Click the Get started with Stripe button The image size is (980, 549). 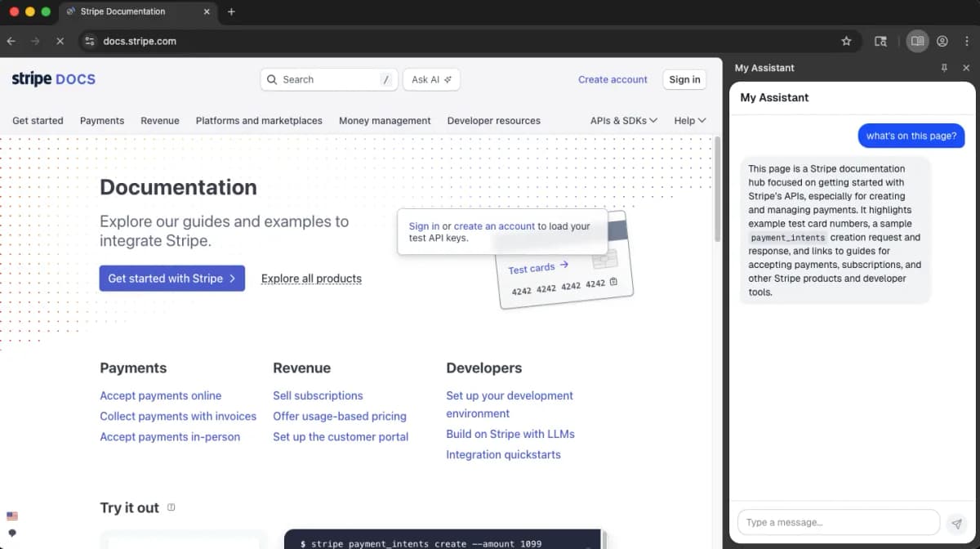pyautogui.click(x=171, y=279)
